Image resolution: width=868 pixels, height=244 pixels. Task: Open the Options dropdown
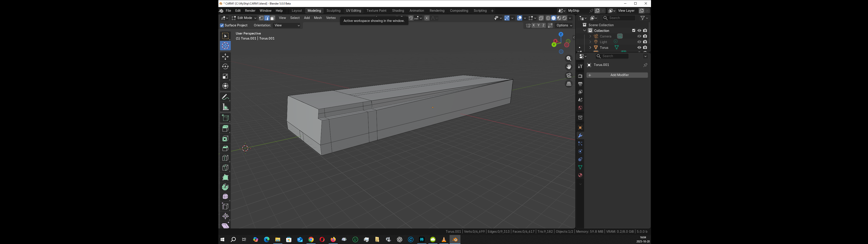564,26
